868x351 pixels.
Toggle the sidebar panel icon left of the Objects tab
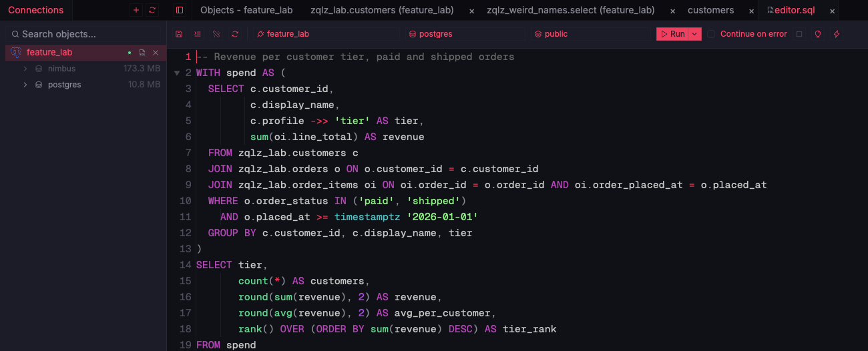[x=180, y=10]
